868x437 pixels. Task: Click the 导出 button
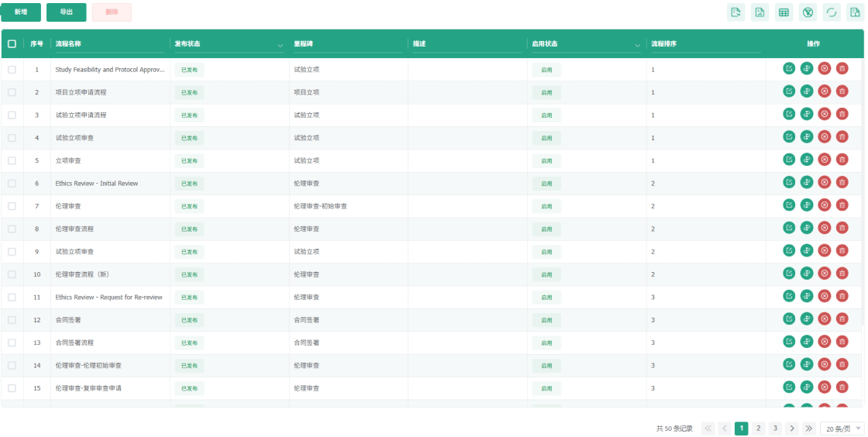tap(67, 12)
